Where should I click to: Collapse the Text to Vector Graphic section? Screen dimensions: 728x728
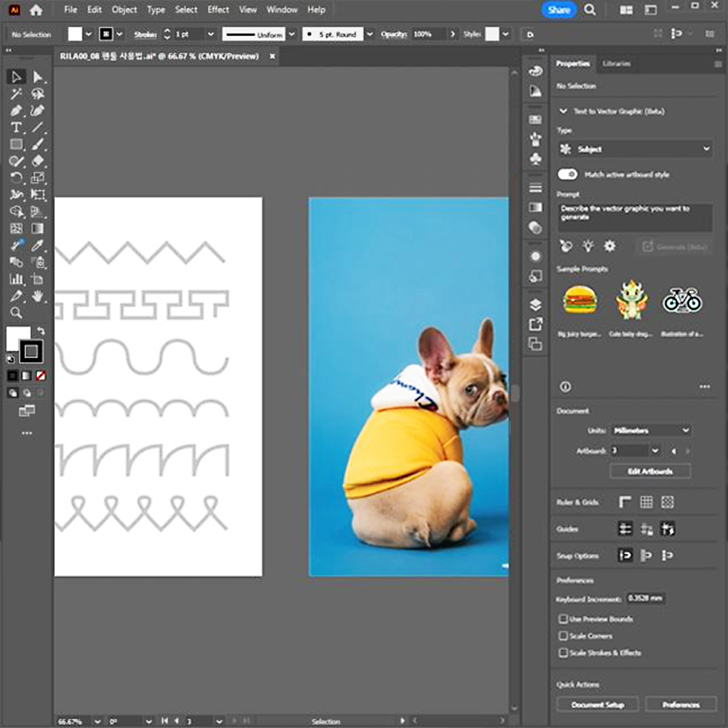pos(563,111)
